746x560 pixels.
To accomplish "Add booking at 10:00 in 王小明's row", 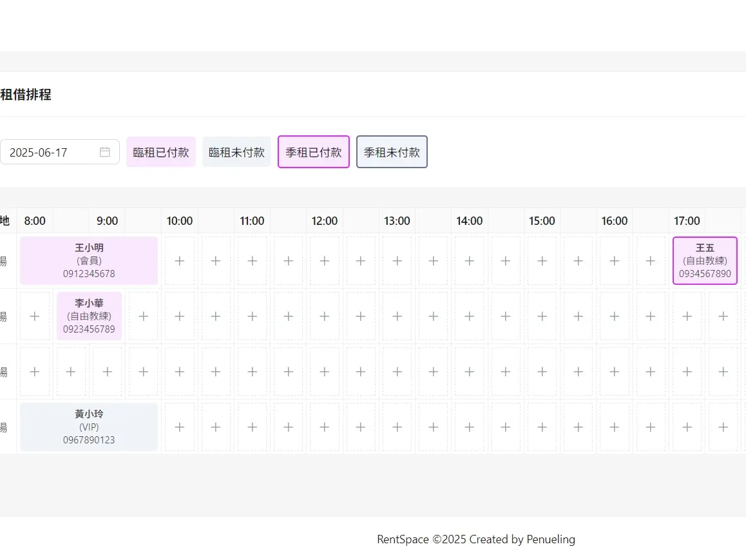I will click(x=180, y=260).
